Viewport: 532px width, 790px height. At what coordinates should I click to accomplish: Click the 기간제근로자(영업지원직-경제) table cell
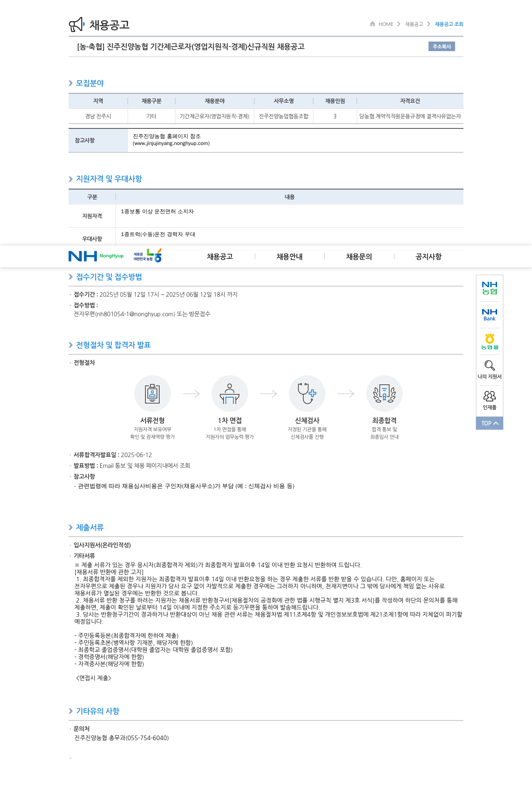pos(214,116)
